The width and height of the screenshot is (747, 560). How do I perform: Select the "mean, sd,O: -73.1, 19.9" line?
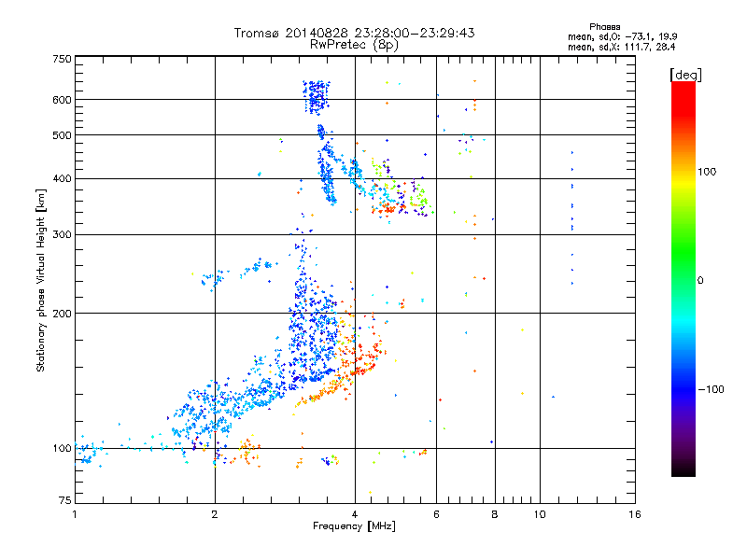(622, 36)
